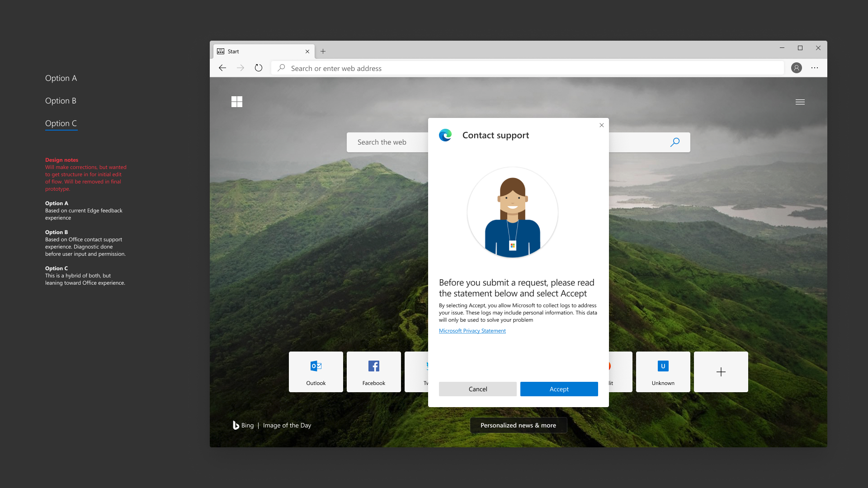Viewport: 868px width, 488px height.
Task: Open the Facebook quick link tile
Action: (374, 372)
